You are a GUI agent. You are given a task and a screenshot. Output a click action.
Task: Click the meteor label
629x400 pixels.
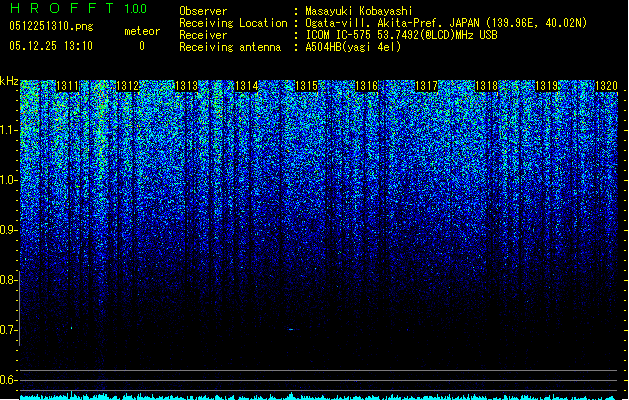click(x=142, y=31)
